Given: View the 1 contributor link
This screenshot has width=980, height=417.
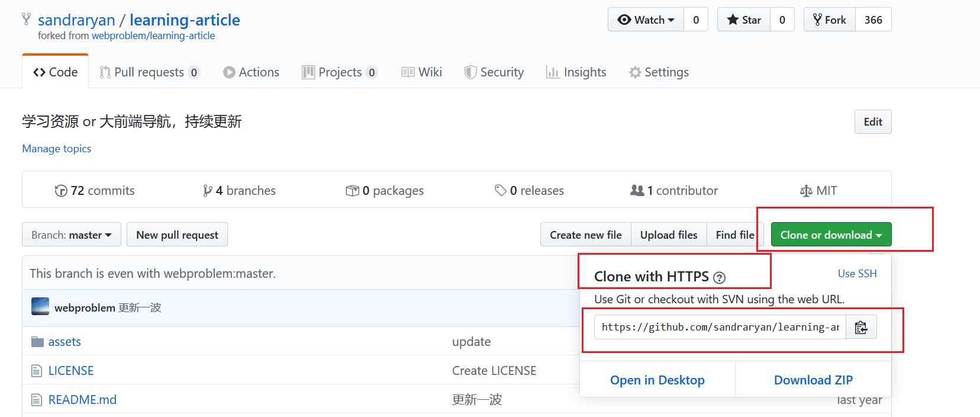Looking at the screenshot, I should pyautogui.click(x=674, y=191).
